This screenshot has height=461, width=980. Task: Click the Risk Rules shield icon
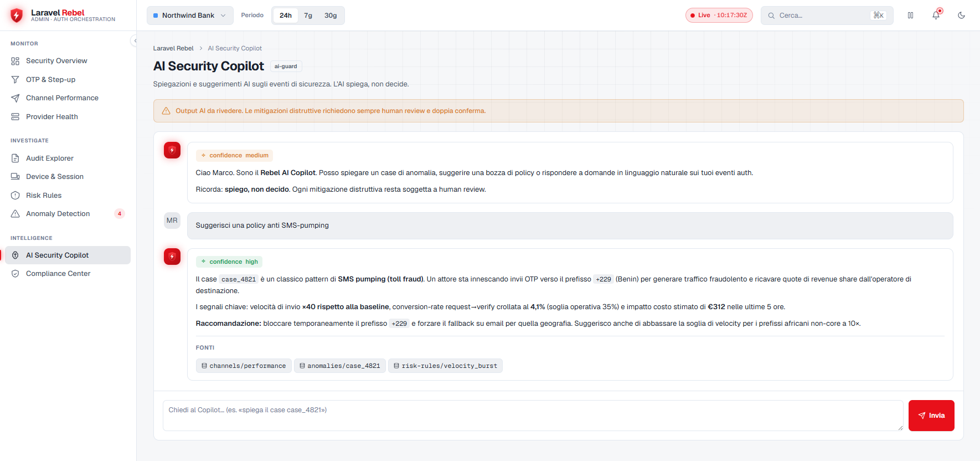16,196
